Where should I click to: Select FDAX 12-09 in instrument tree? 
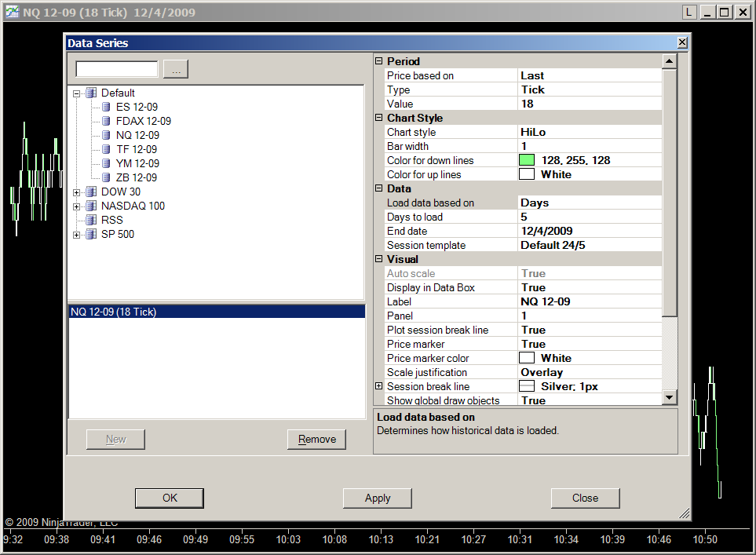144,121
